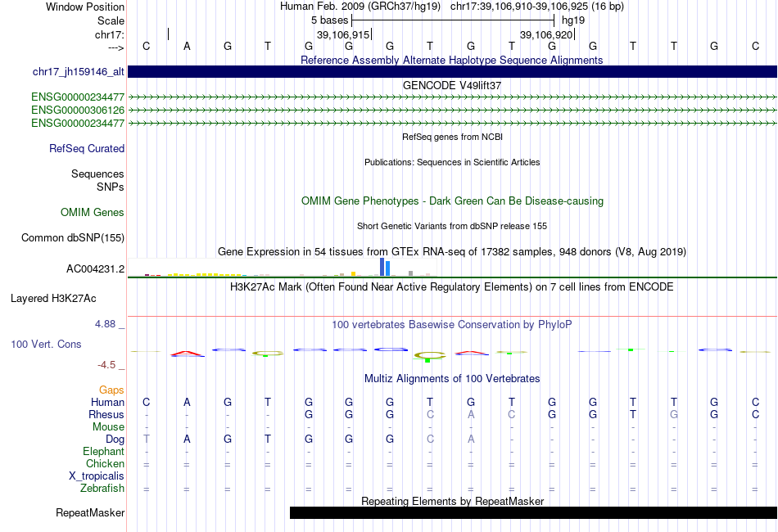The height and width of the screenshot is (532, 778).
Task: Click the A base in the Rhesus row
Action: [471, 414]
